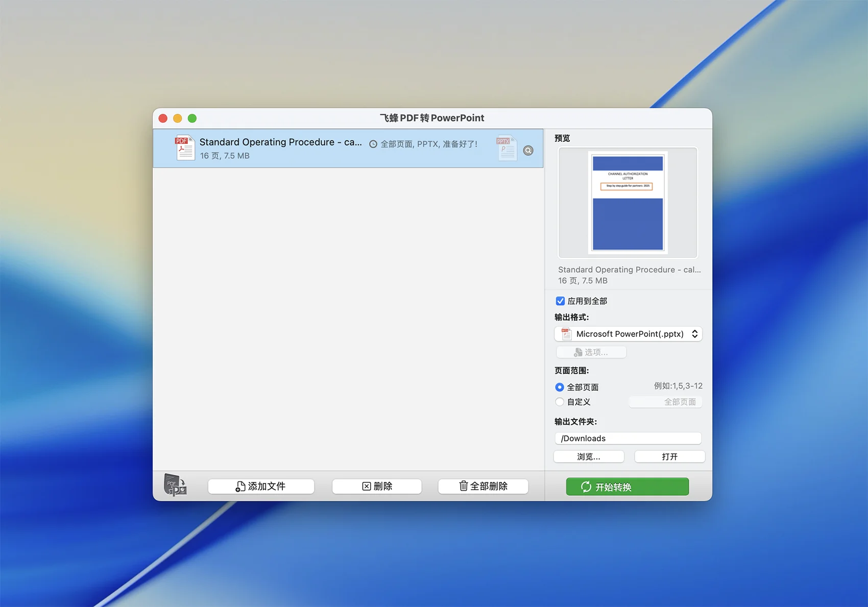Click the PDF preview thumbnail
This screenshot has width=868, height=607.
628,203
